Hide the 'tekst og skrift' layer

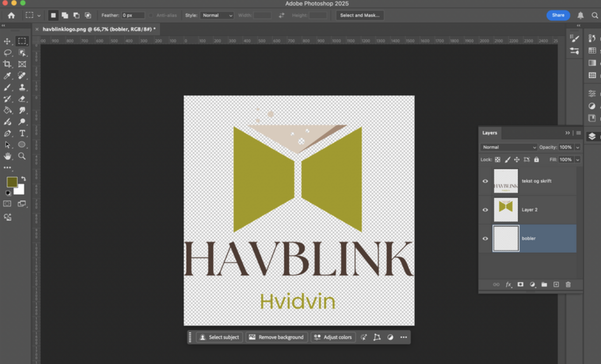[485, 181]
